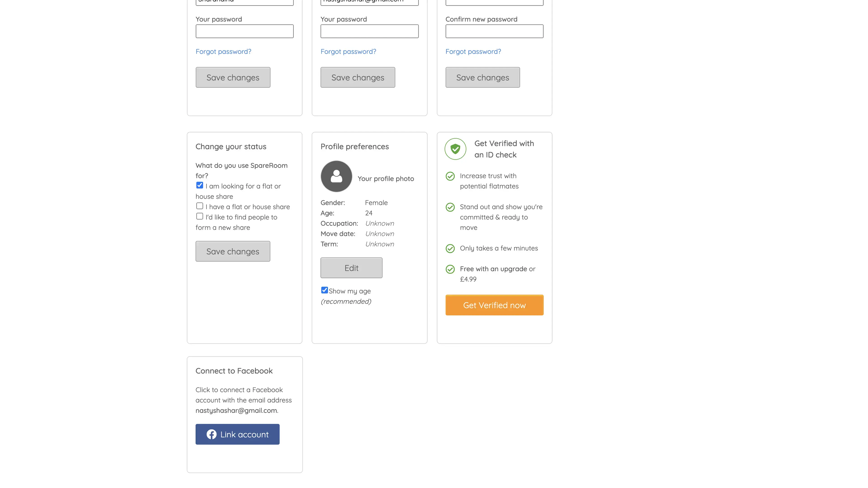
Task: Click the green check beside 'Stand out'
Action: (450, 207)
